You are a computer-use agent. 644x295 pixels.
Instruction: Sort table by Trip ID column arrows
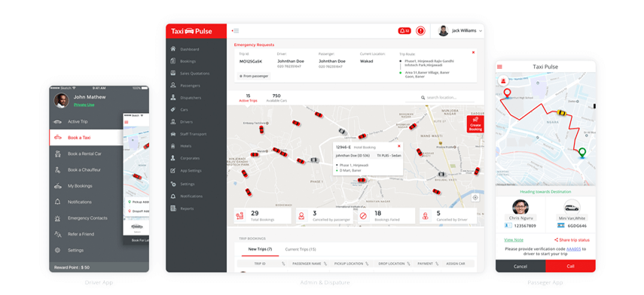click(283, 264)
